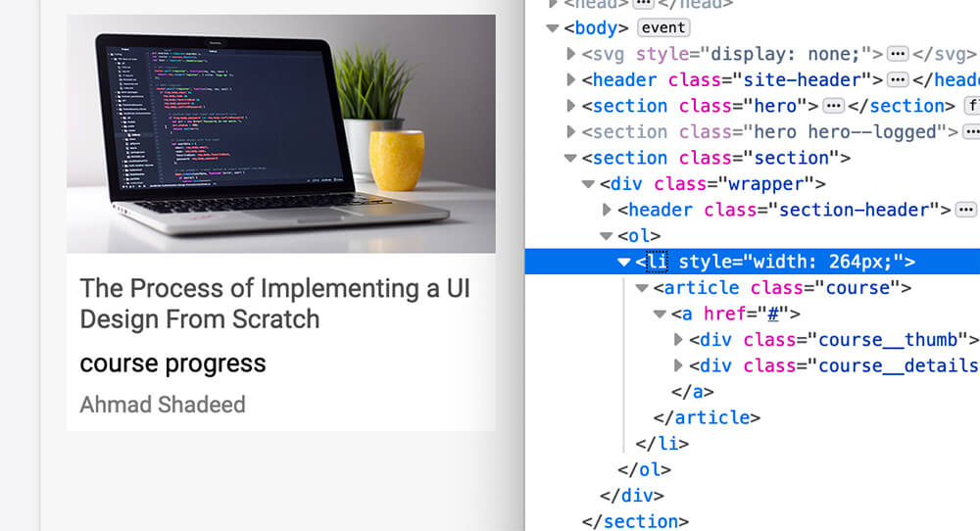Viewport: 980px width, 531px height.
Task: Expand the div course__details node
Action: [678, 365]
